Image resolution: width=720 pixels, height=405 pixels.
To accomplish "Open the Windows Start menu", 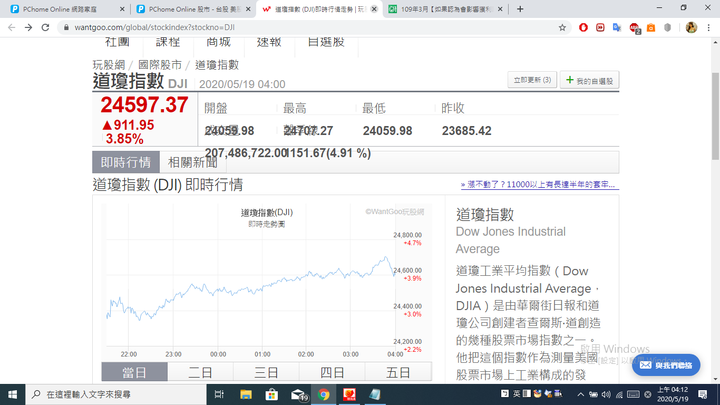I will click(12, 394).
